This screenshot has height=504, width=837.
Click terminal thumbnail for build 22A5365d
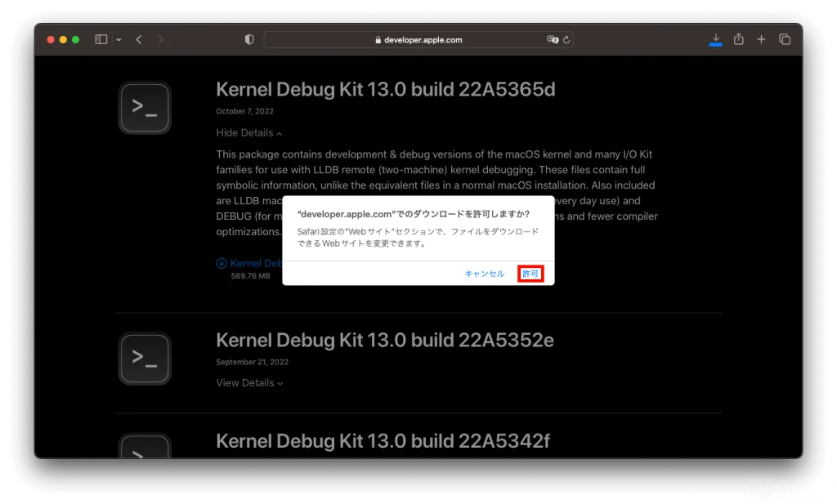[x=145, y=108]
